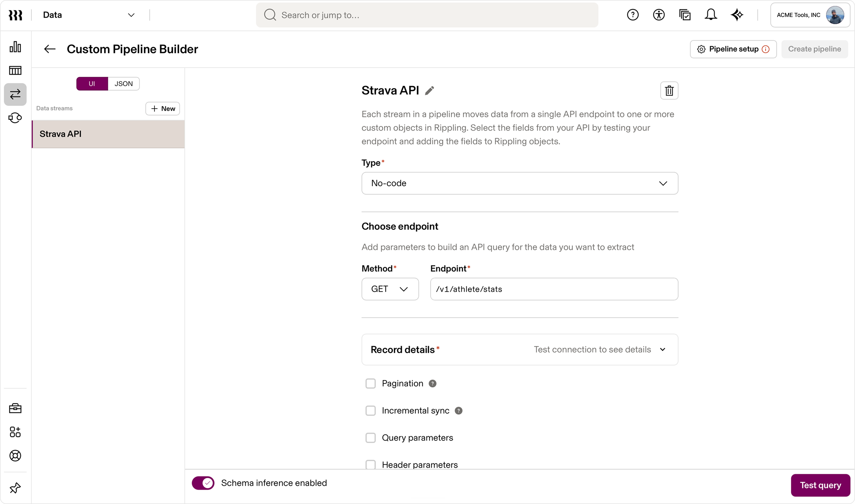Edit the Strava API name with pencil icon
This screenshot has width=855, height=504.
click(429, 90)
